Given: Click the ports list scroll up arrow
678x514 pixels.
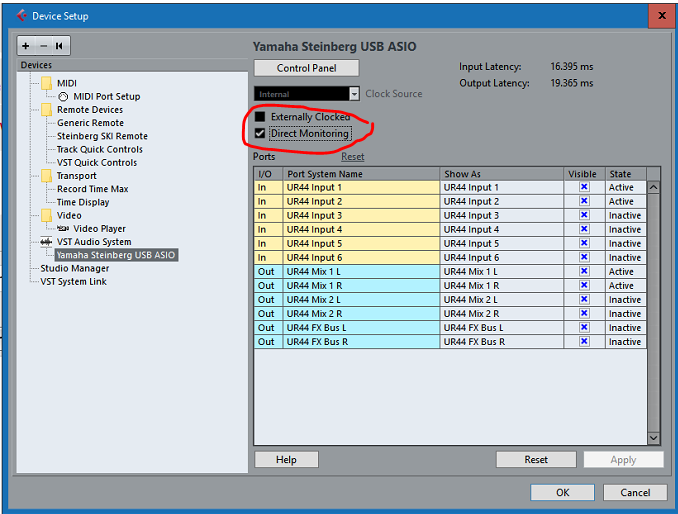Looking at the screenshot, I should [653, 188].
